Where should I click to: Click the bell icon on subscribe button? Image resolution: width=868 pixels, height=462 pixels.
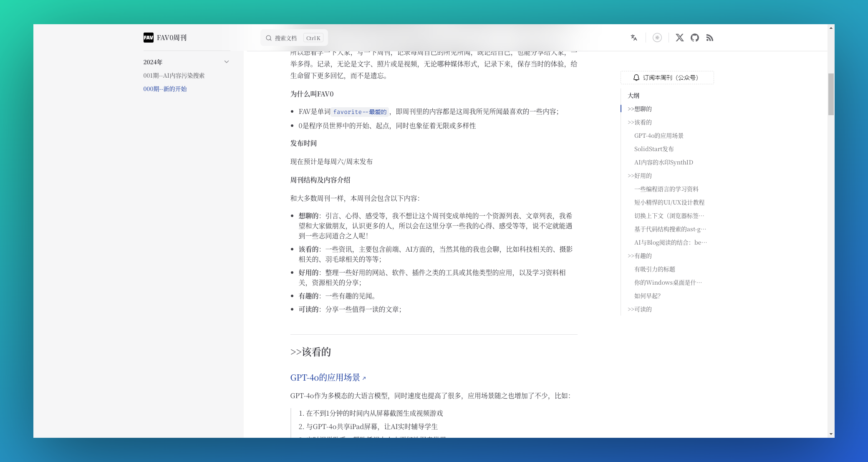[636, 78]
